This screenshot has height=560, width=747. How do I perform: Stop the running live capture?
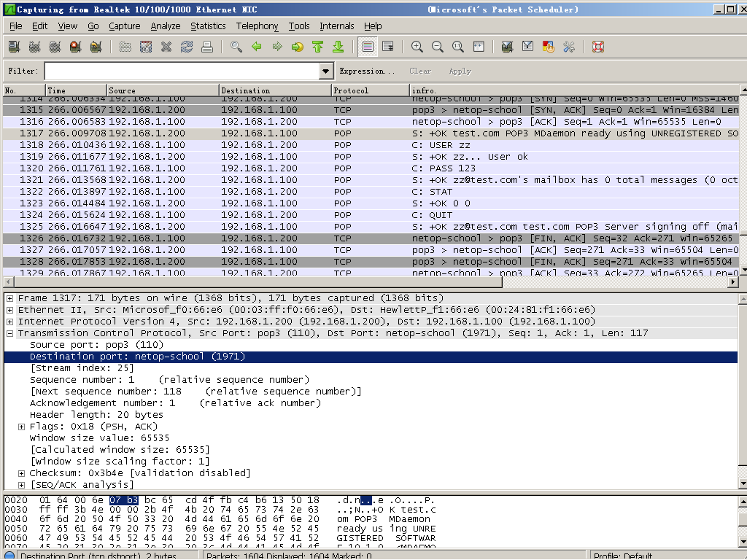coord(75,47)
